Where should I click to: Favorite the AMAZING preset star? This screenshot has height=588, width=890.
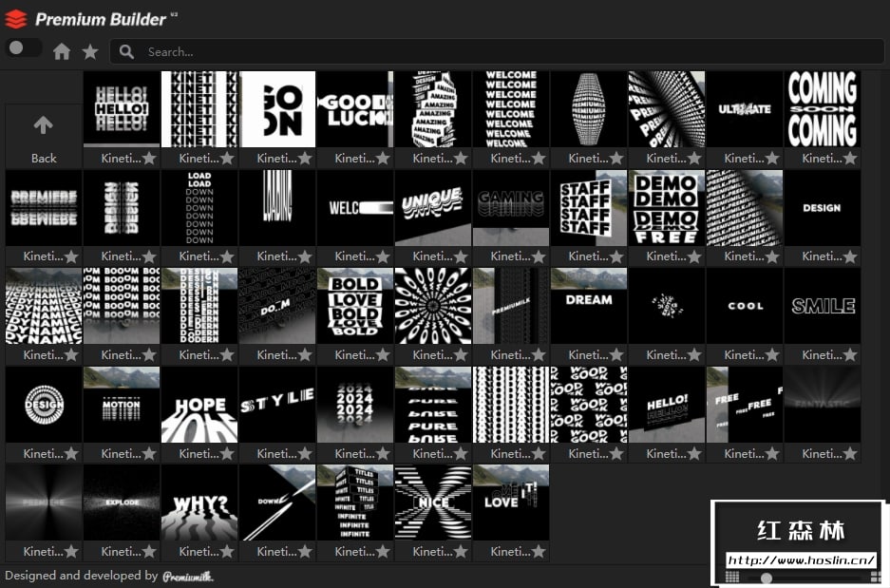pos(461,159)
